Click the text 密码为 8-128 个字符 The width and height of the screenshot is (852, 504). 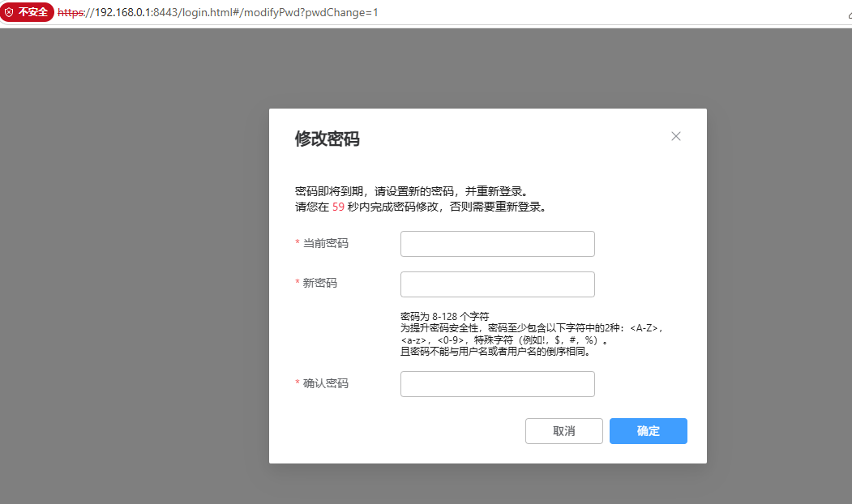coord(444,316)
